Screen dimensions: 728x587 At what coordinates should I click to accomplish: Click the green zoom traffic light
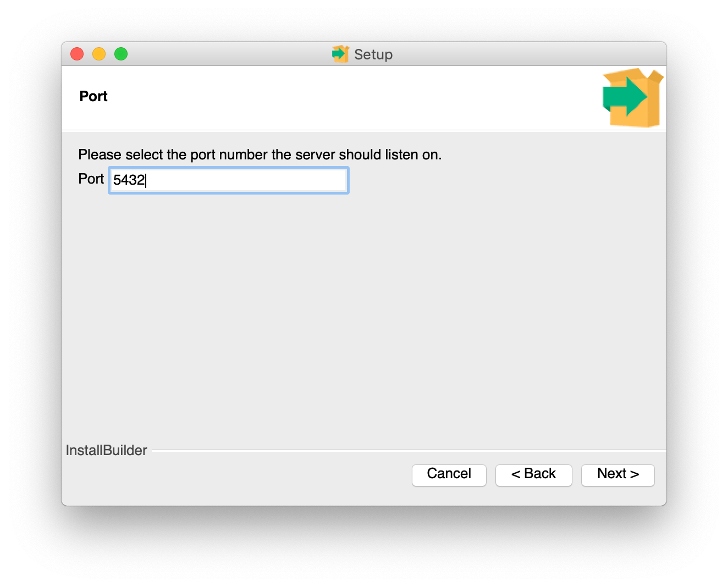click(121, 54)
